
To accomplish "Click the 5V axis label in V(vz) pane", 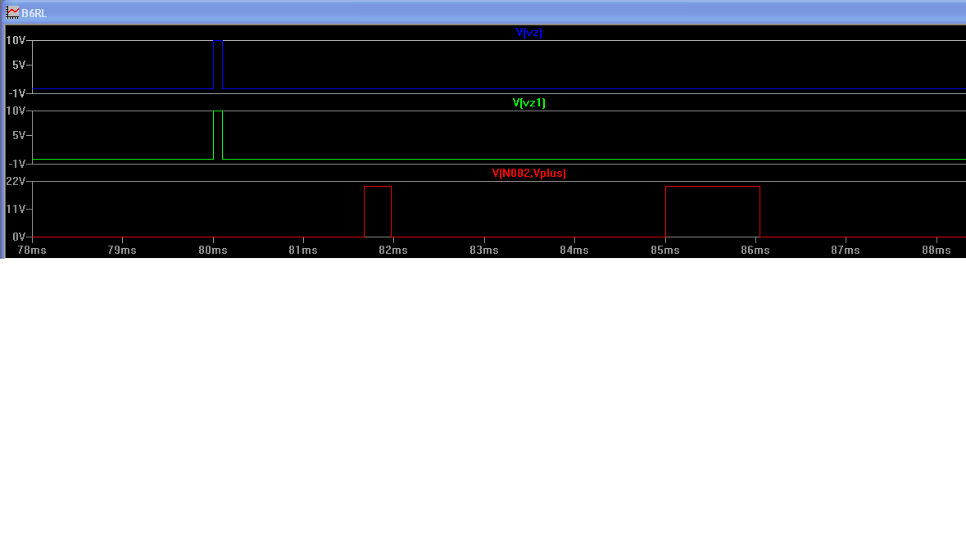I will coord(19,65).
